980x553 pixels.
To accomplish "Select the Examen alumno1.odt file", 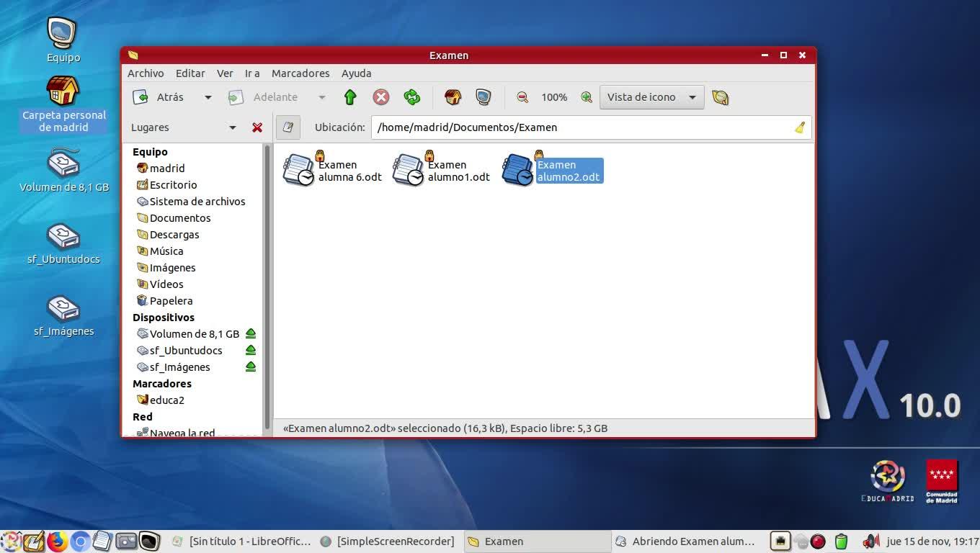I will tap(441, 171).
